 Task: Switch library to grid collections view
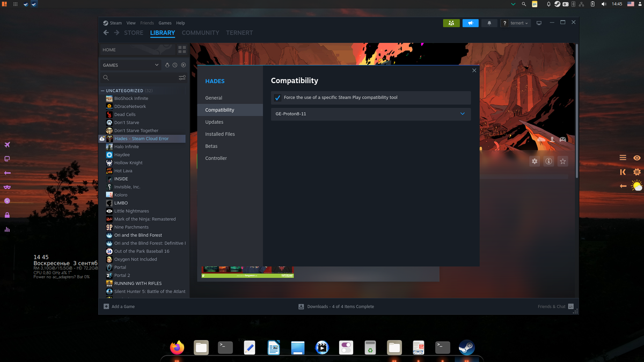pos(182,49)
